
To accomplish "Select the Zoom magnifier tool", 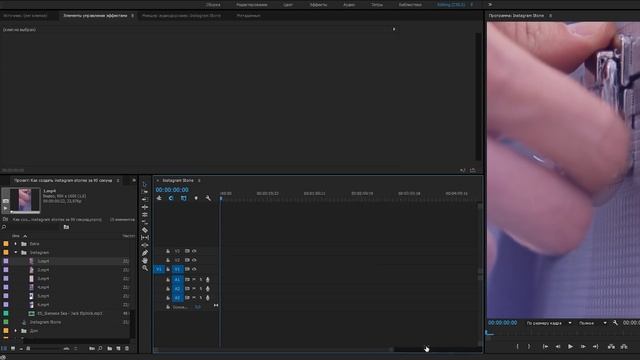I will coord(145,268).
